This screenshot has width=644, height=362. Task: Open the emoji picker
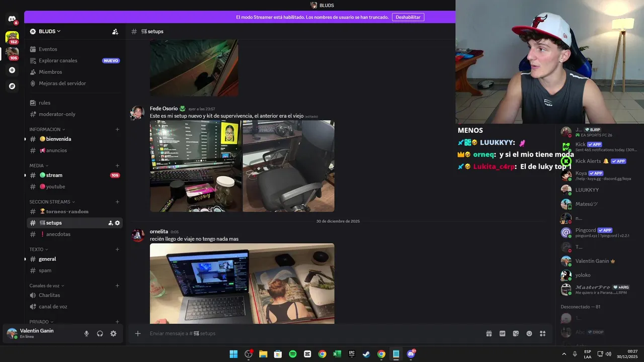pyautogui.click(x=529, y=333)
